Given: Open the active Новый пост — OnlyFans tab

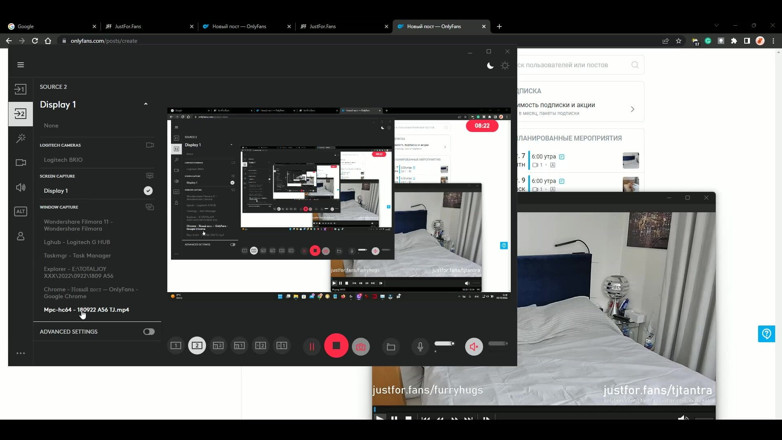Looking at the screenshot, I should (x=441, y=26).
